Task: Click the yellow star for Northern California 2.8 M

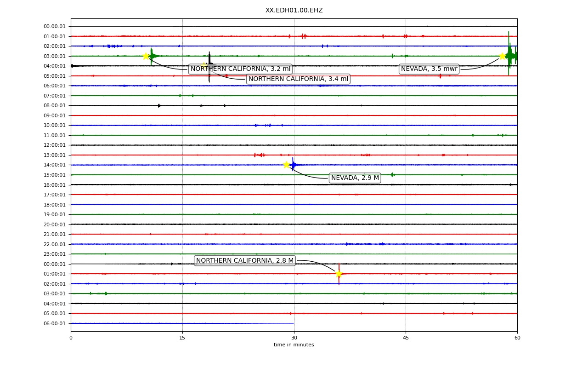Action: point(339,274)
